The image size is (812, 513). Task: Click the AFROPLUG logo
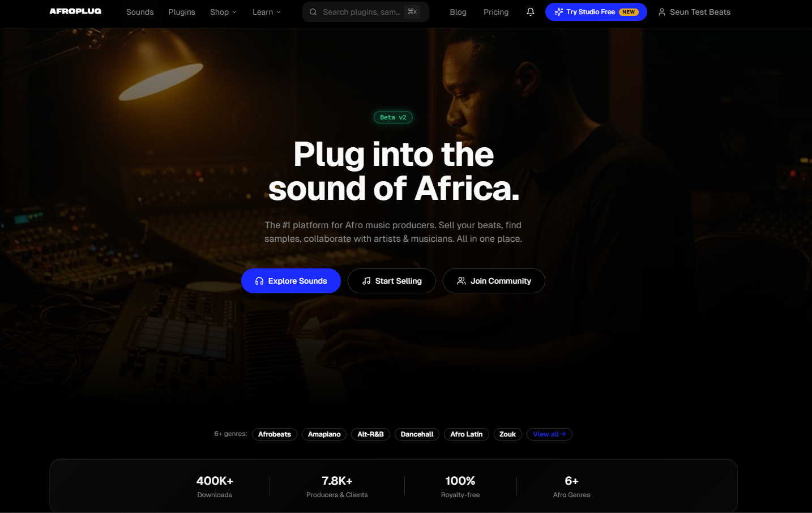click(75, 11)
